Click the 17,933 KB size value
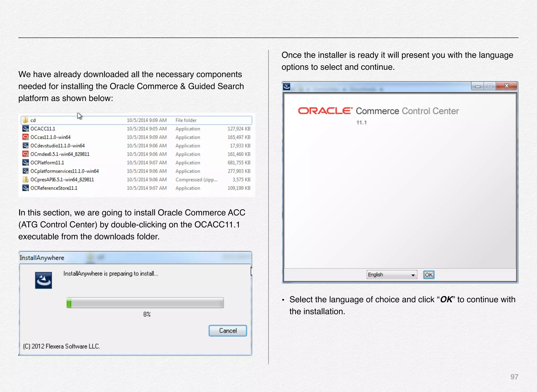The width and height of the screenshot is (537, 392). (240, 145)
